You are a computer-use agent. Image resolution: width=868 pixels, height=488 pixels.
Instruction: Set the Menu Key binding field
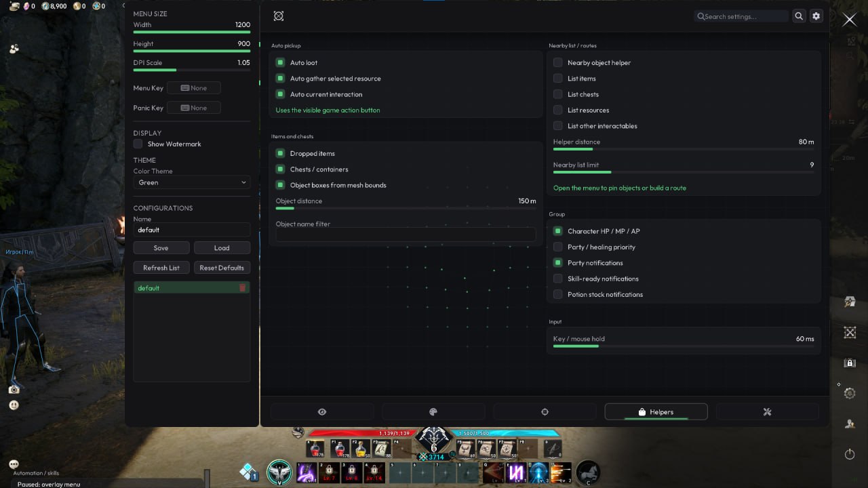tap(194, 88)
